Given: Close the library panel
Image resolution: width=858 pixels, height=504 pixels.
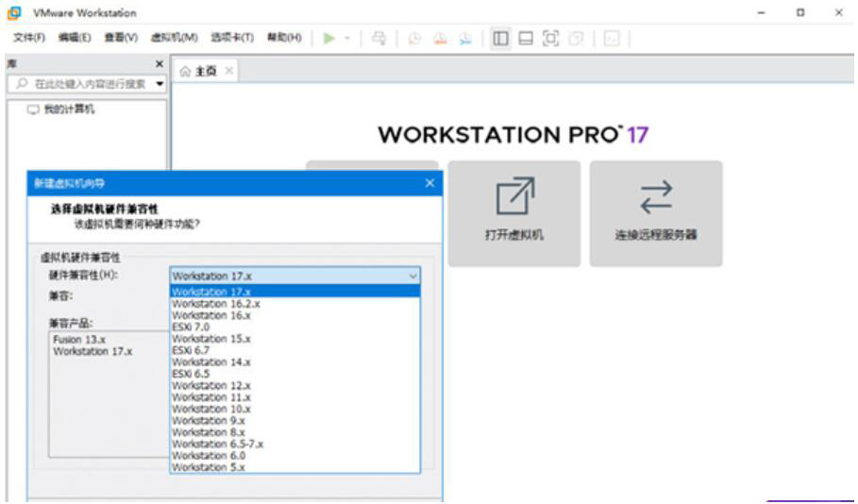Looking at the screenshot, I should pyautogui.click(x=160, y=64).
